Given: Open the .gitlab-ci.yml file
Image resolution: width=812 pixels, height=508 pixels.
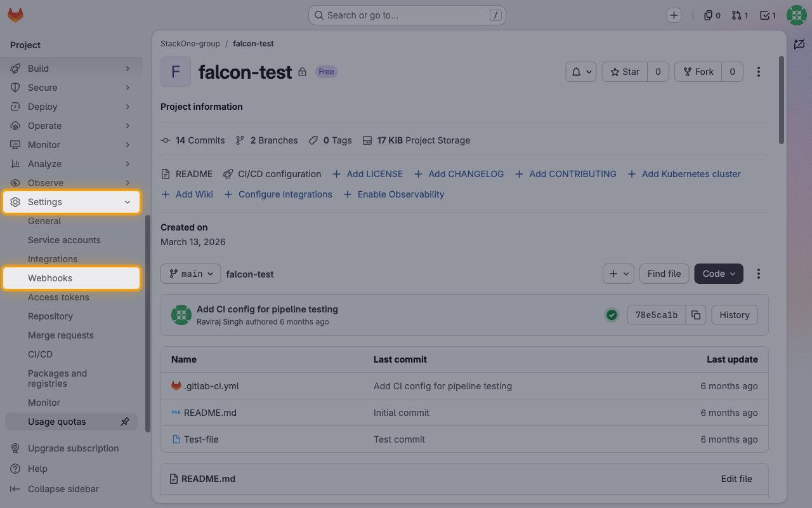Looking at the screenshot, I should tap(211, 386).
